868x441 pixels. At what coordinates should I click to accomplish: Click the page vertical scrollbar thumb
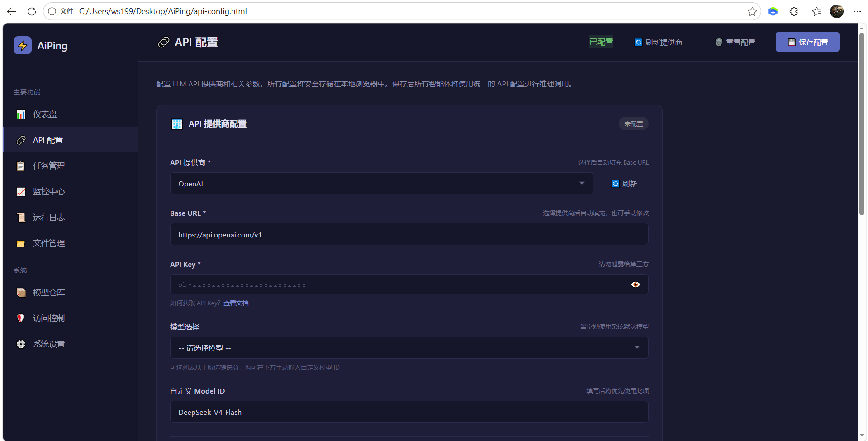[862, 124]
